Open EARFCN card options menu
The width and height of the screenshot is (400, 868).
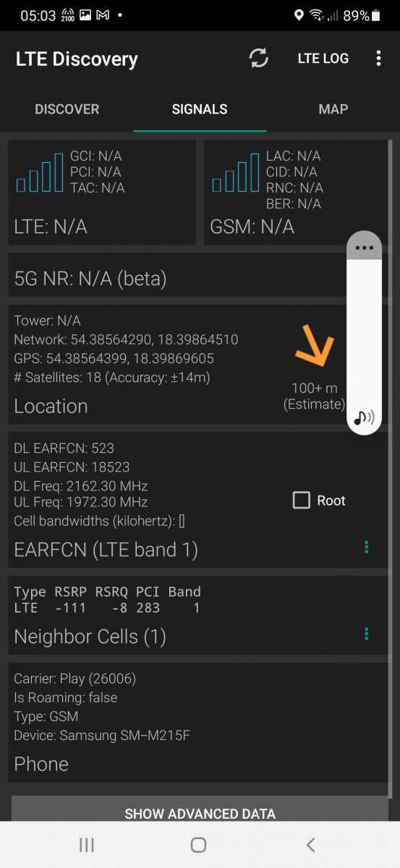click(x=367, y=547)
